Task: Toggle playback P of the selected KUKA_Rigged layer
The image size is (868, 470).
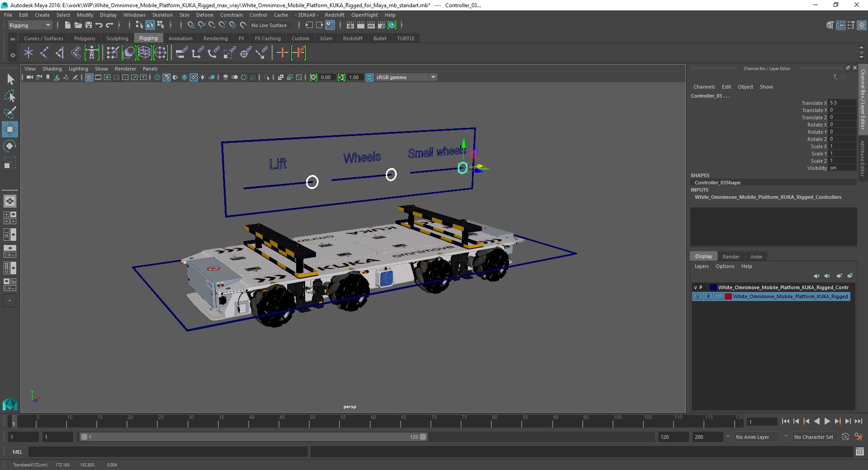Action: click(x=708, y=296)
